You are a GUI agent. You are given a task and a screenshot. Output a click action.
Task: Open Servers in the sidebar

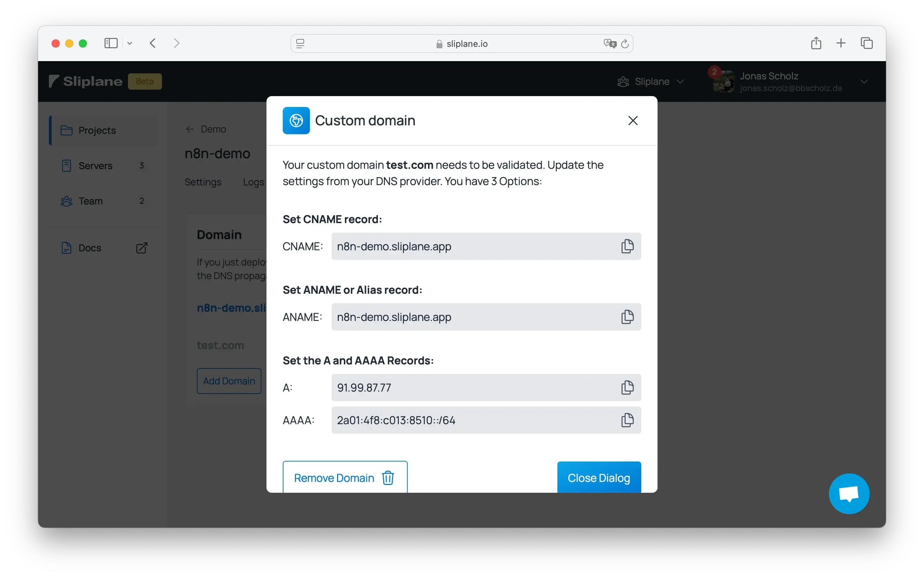point(95,165)
